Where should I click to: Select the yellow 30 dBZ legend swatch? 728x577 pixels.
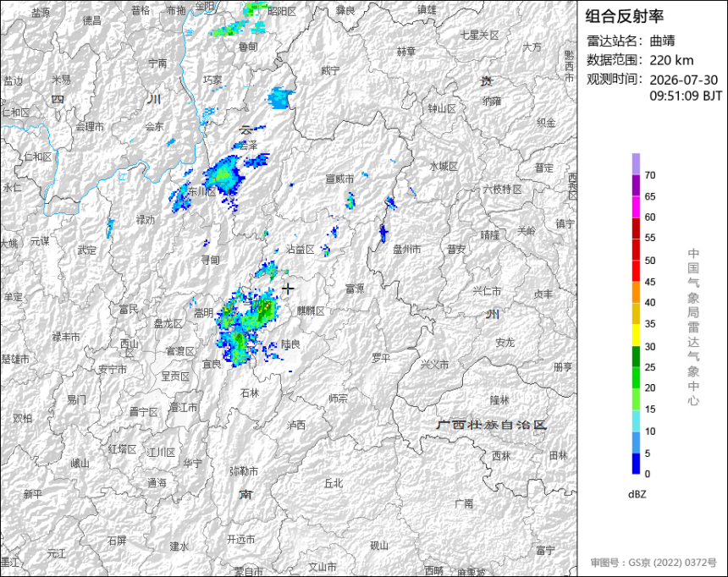[636, 335]
